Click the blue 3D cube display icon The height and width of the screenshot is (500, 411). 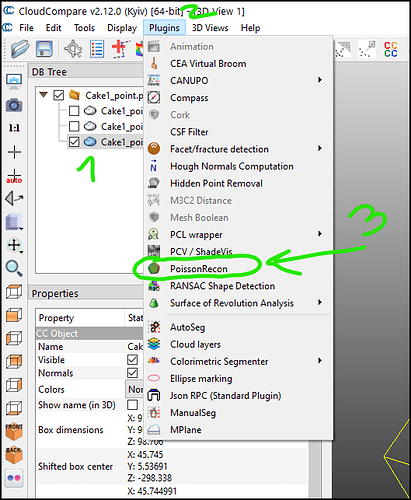click(14, 222)
